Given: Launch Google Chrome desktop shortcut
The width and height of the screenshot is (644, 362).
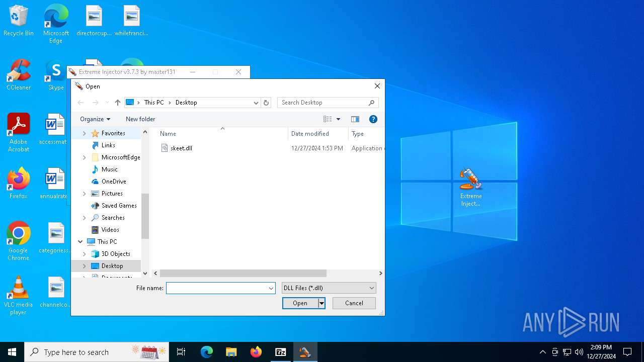Looking at the screenshot, I should pyautogui.click(x=19, y=241).
